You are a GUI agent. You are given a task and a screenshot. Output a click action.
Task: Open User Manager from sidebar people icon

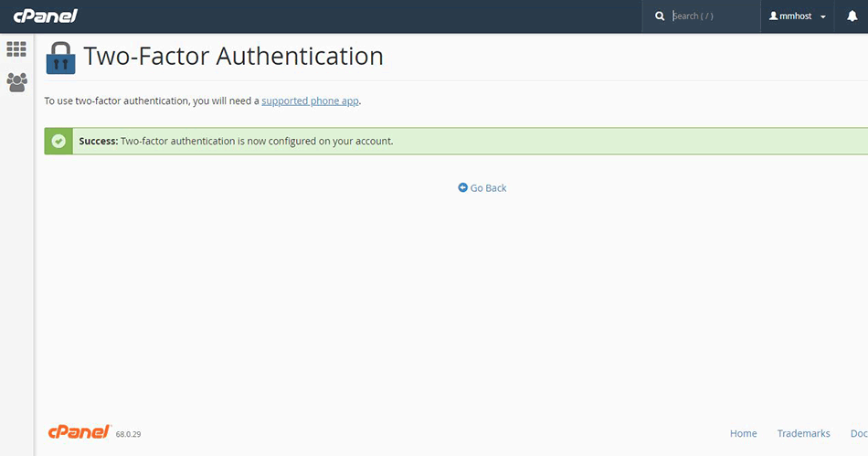pyautogui.click(x=16, y=82)
